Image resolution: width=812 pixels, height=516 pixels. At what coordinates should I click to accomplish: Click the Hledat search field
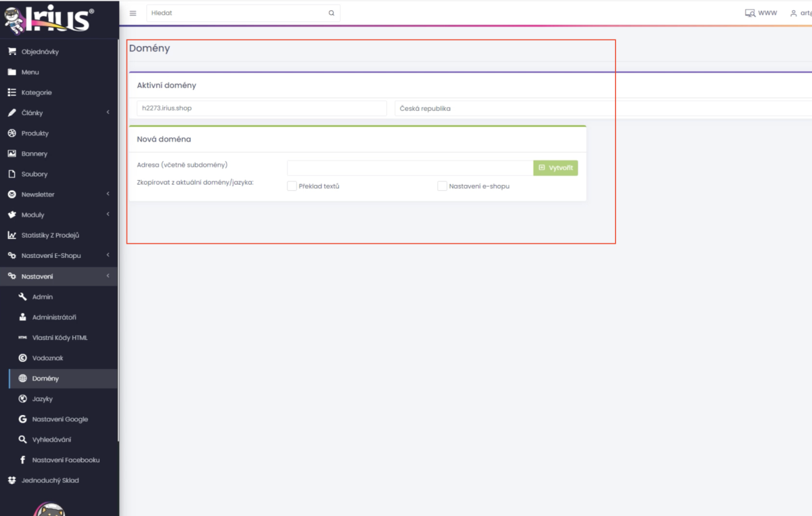237,13
